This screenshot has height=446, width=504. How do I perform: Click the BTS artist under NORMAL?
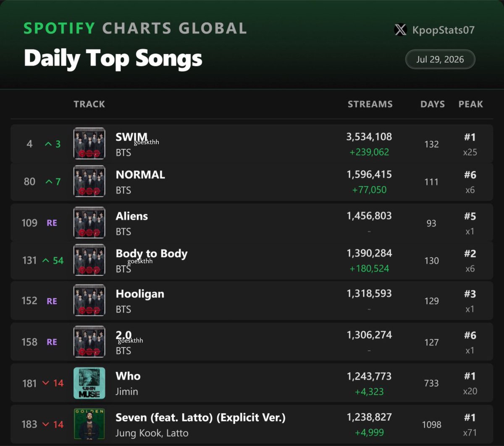click(123, 190)
